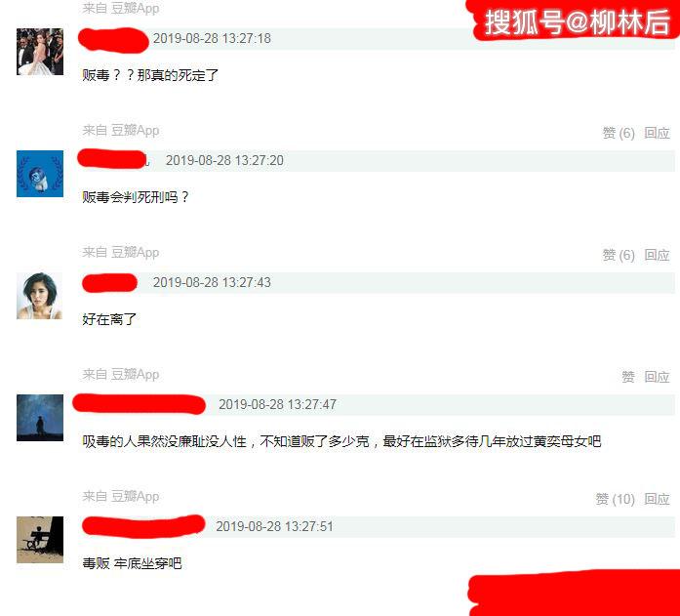Open the night sky silhouette avatar
Screen dimensions: 680x616
pos(40,418)
